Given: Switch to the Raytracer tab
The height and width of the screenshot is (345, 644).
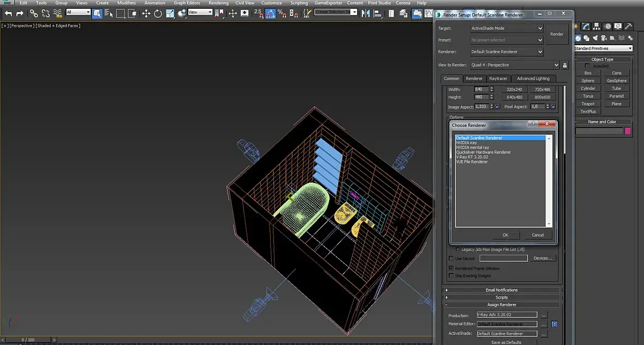Looking at the screenshot, I should (x=498, y=78).
